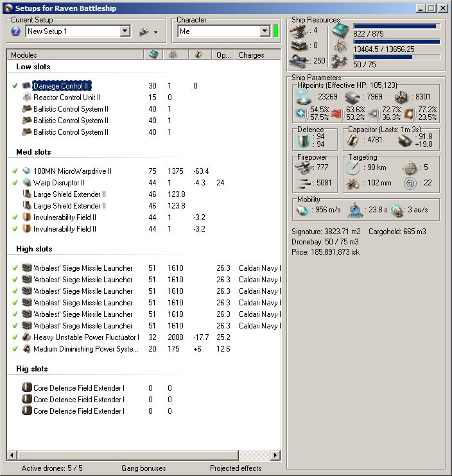Click the thermal resistance flame icon
The image size is (452, 476).
[x=337, y=113]
